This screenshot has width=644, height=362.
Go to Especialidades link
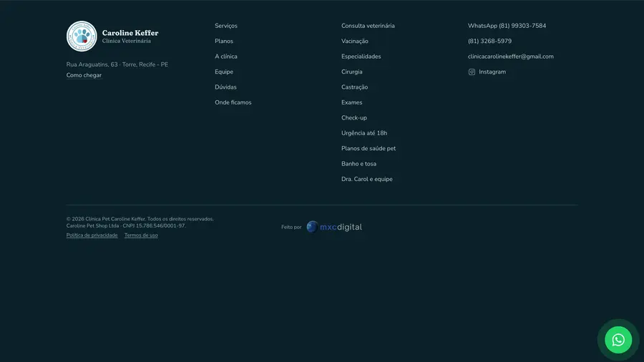[x=361, y=57]
